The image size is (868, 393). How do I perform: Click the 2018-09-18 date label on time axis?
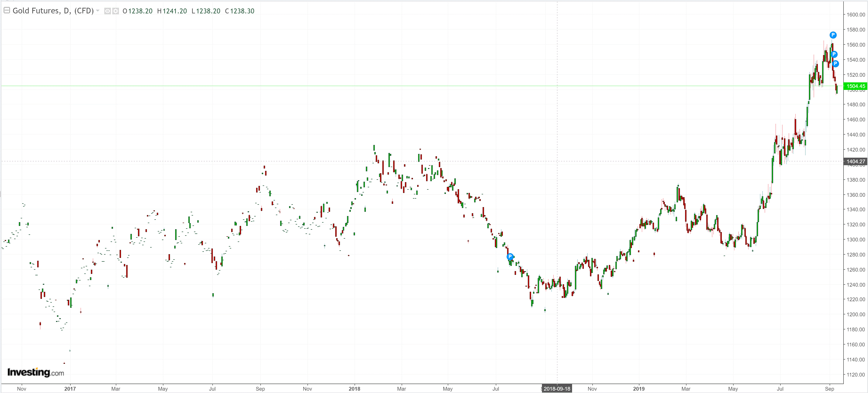pyautogui.click(x=557, y=389)
